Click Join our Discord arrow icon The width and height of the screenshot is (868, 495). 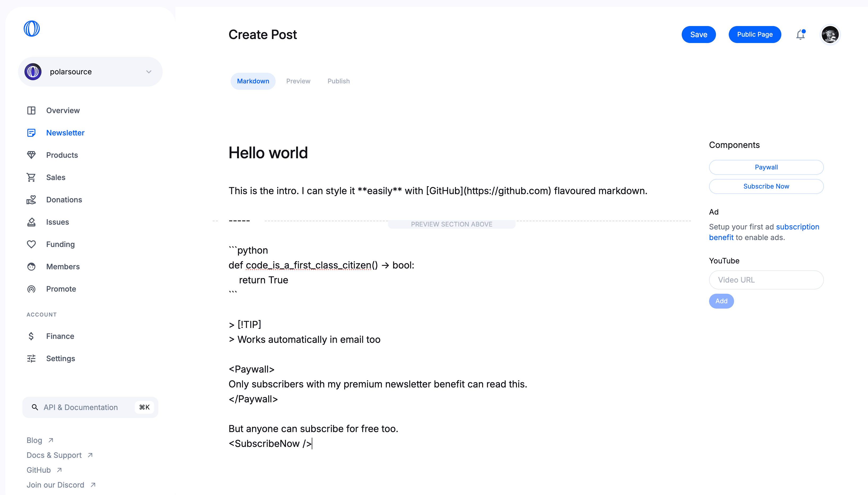(93, 485)
